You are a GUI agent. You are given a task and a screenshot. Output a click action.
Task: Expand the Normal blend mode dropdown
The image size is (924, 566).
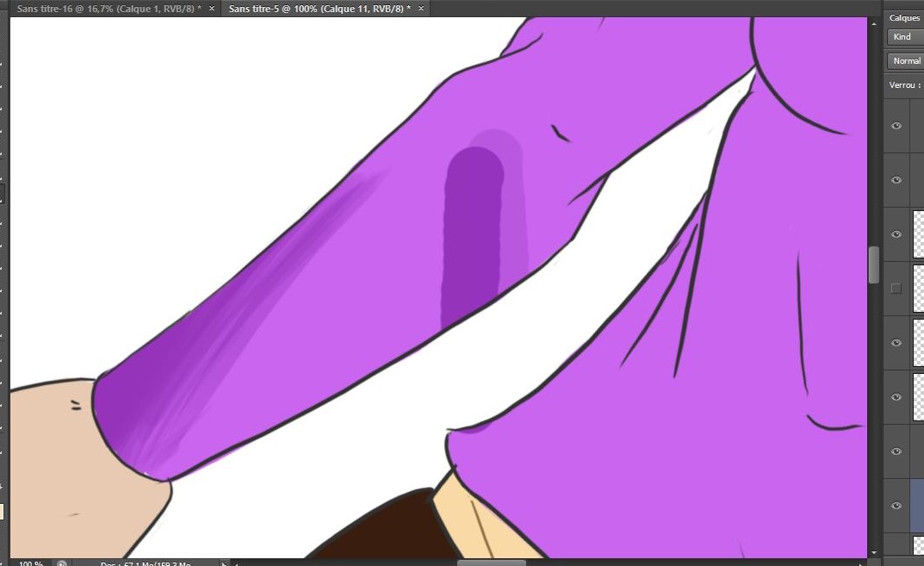tap(906, 61)
